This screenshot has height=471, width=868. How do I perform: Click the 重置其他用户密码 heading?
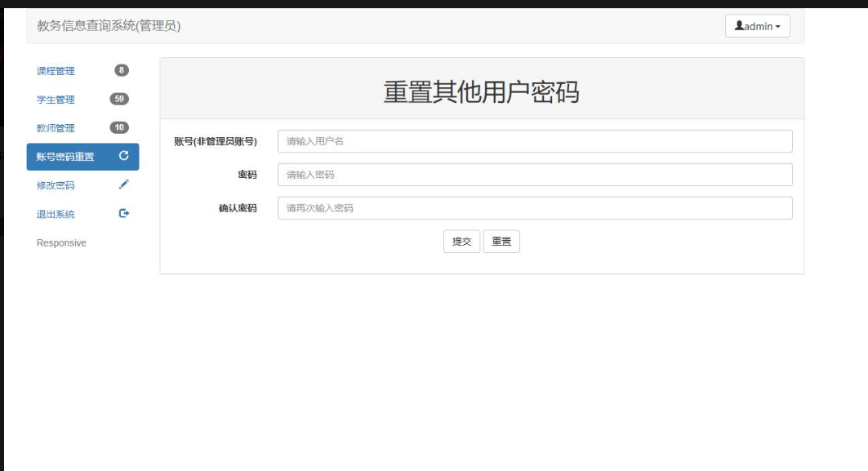coord(482,92)
